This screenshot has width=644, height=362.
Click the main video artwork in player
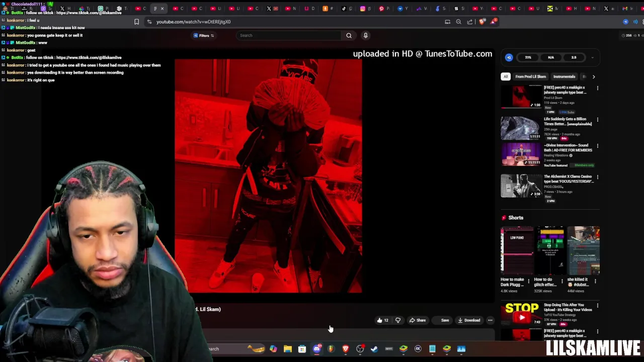coord(268,176)
